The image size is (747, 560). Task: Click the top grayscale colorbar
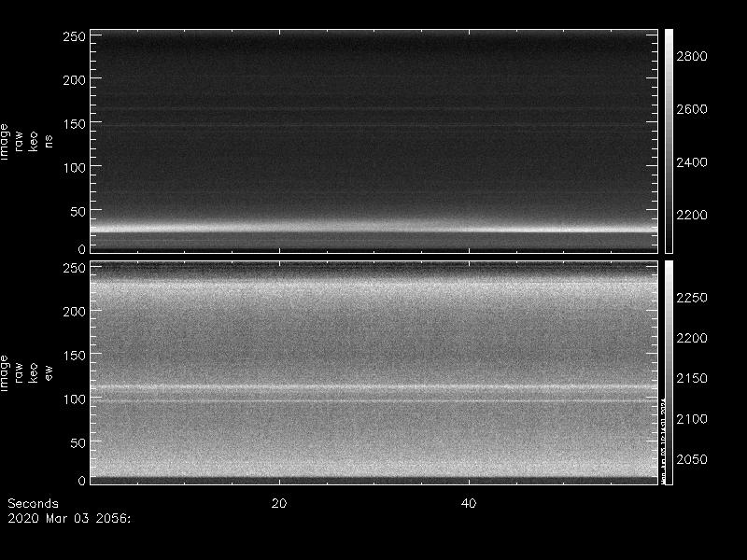pos(669,140)
